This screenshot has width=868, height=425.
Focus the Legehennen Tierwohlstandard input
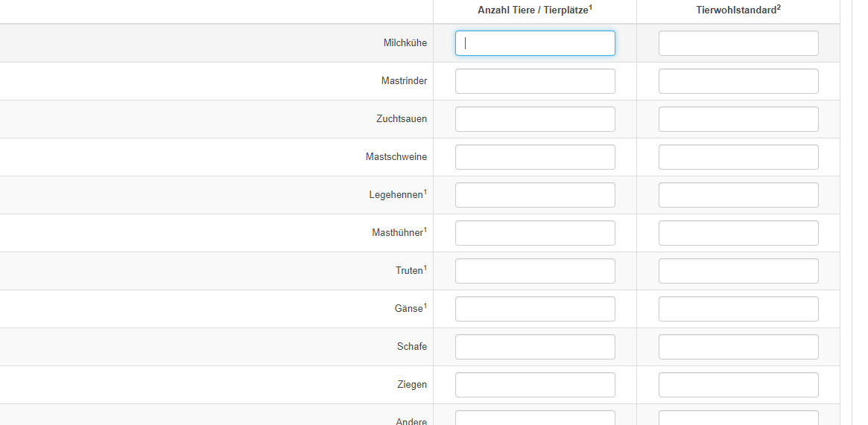point(738,195)
